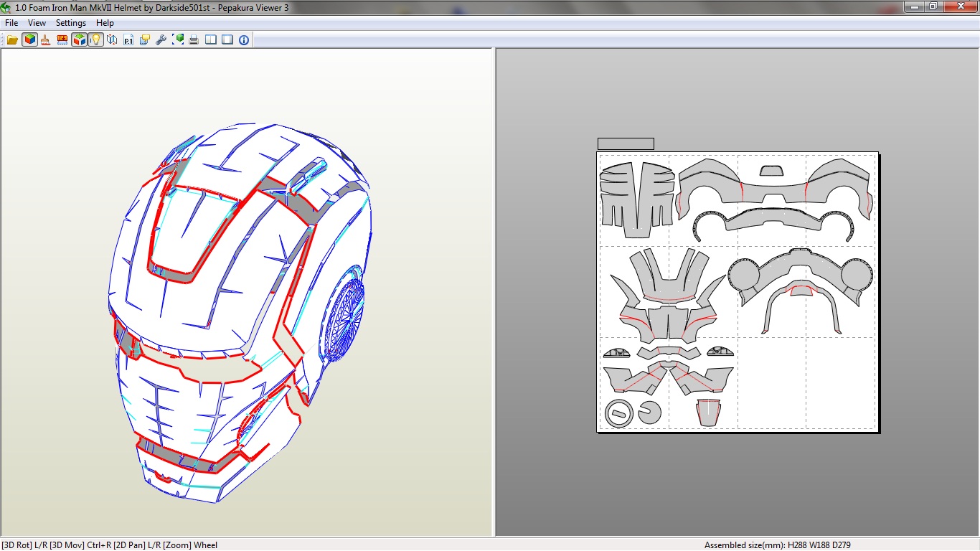Toggle the light bulb lighting icon

point(95,39)
